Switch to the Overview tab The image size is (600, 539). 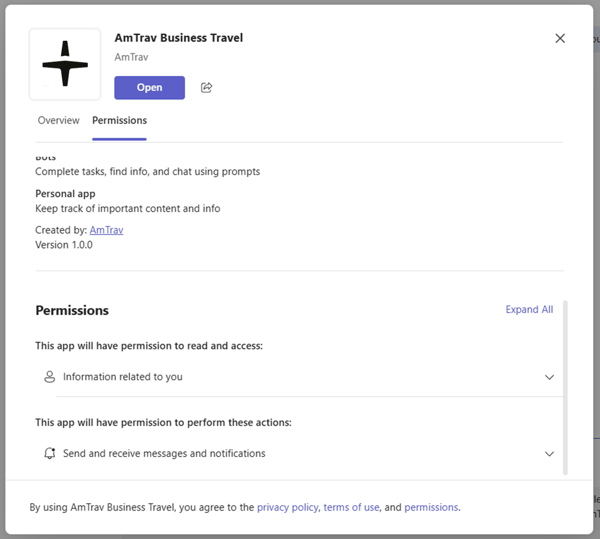tap(58, 120)
